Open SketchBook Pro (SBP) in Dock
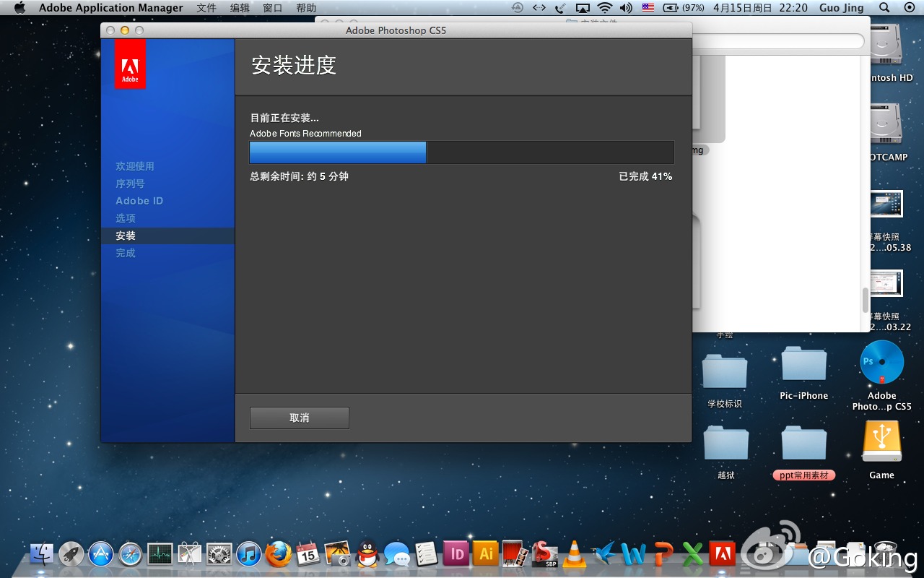 point(546,554)
